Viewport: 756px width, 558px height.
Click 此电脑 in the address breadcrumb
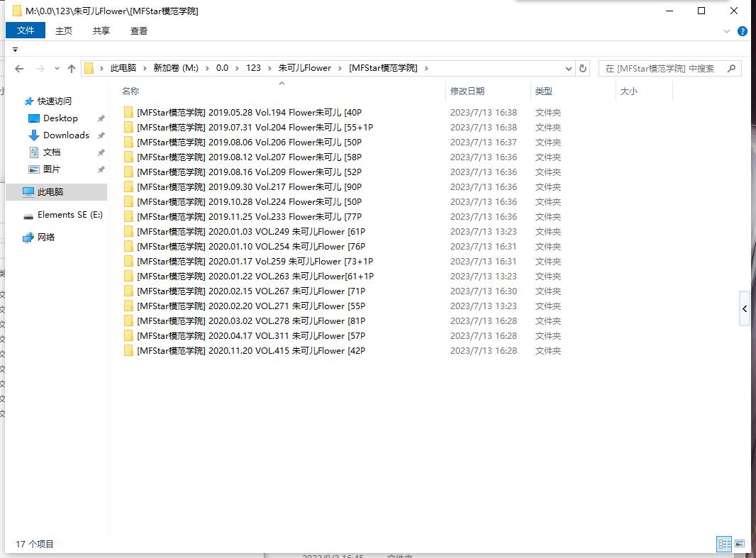pos(123,68)
